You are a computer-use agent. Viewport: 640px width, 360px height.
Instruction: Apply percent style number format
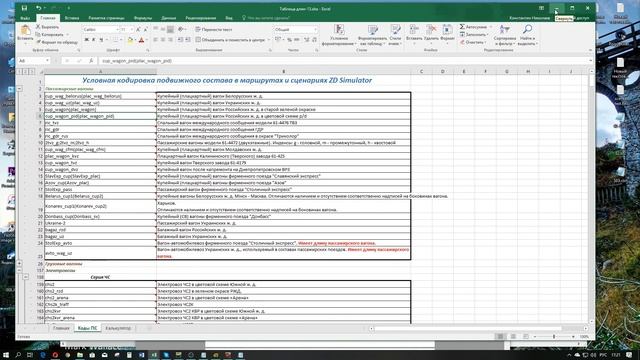289,40
